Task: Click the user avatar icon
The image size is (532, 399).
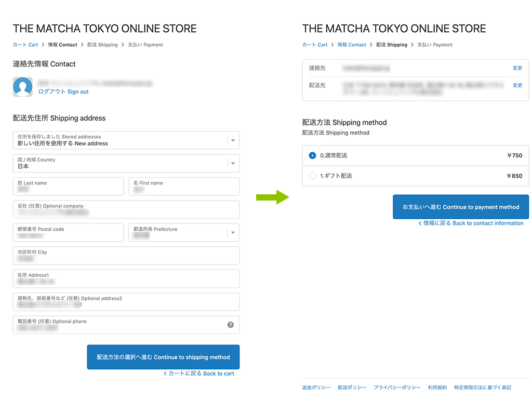Action: [23, 87]
